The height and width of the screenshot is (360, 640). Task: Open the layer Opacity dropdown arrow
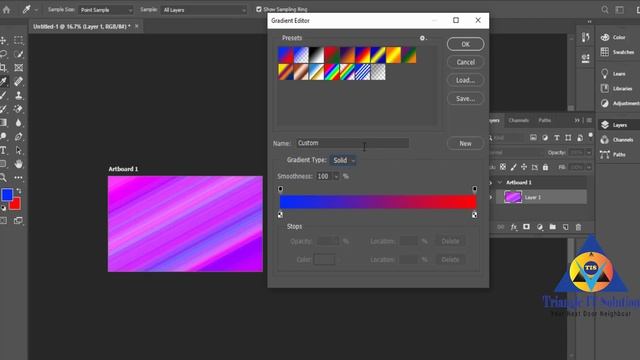(589, 152)
